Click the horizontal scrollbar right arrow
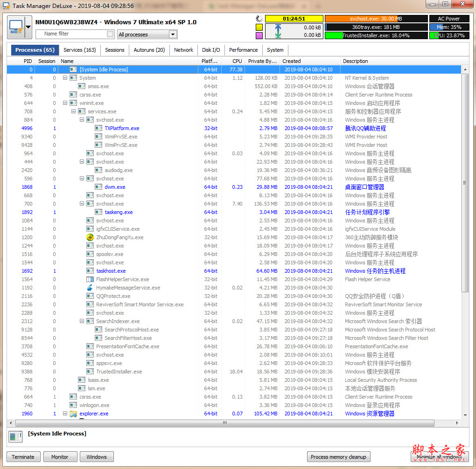This screenshot has width=476, height=469. (x=457, y=422)
